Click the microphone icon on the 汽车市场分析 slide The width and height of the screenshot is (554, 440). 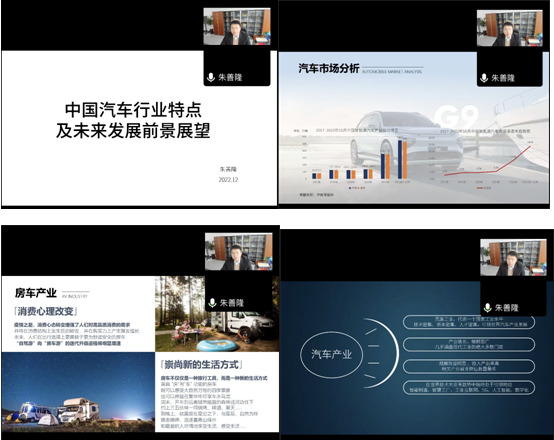pyautogui.click(x=484, y=78)
